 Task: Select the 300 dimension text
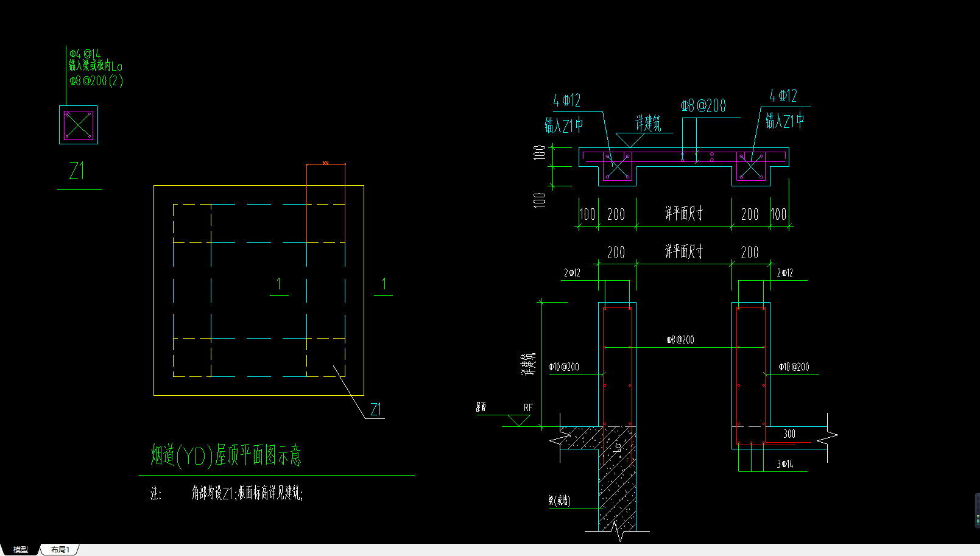pyautogui.click(x=789, y=434)
